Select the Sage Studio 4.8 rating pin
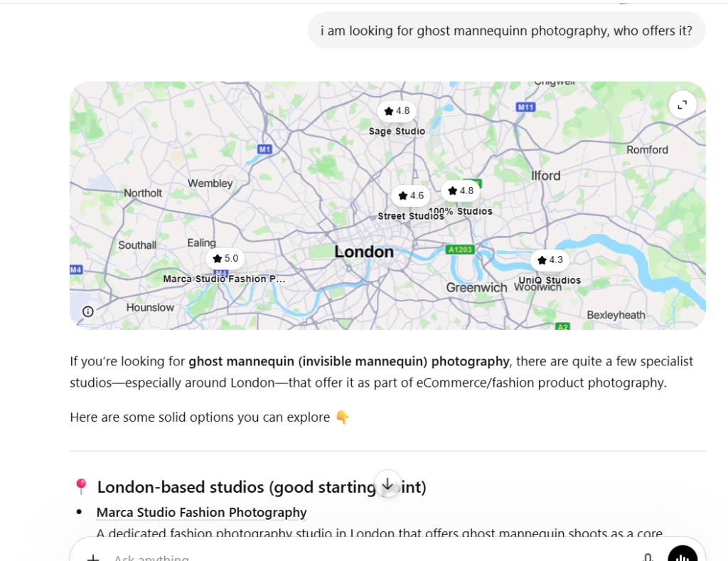Viewport: 728px width, 561px height. click(x=397, y=111)
